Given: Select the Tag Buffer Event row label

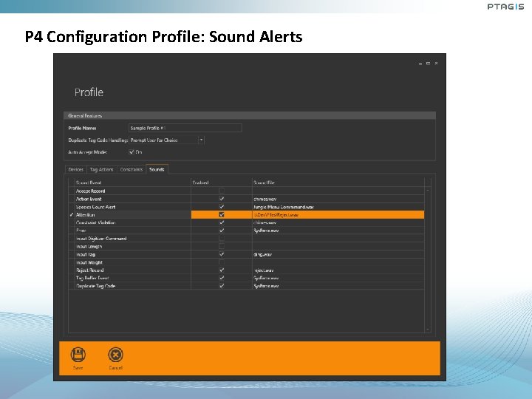Looking at the screenshot, I should (x=92, y=278).
